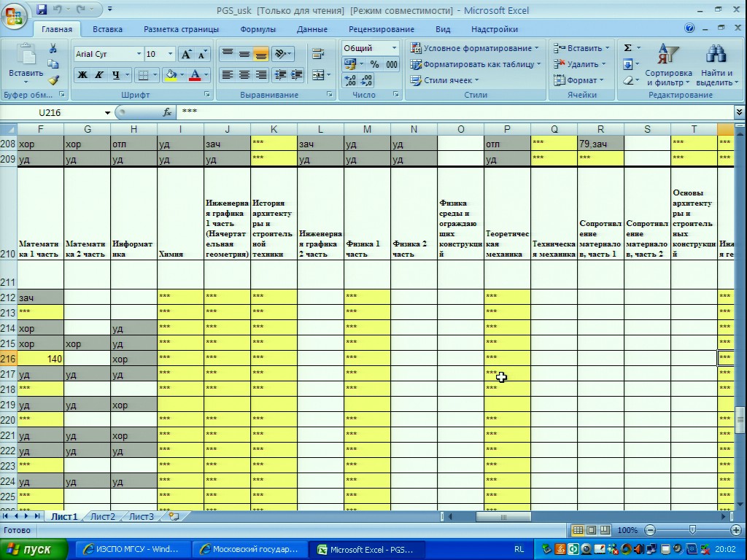The width and height of the screenshot is (747, 560).
Task: Click the zoom slider handle
Action: (x=693, y=530)
